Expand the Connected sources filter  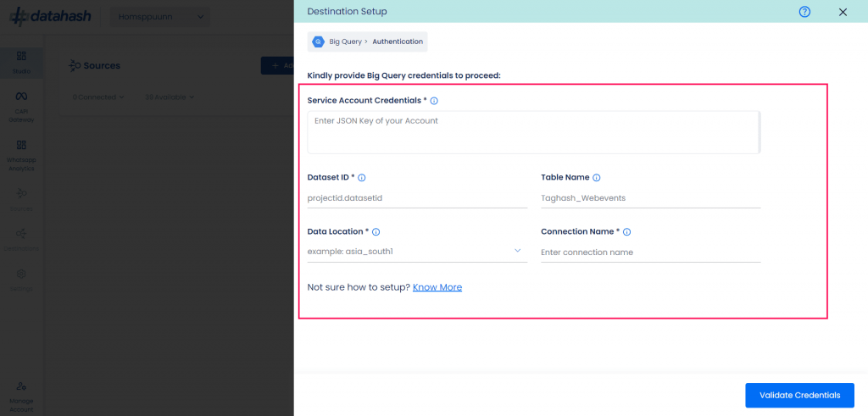click(99, 97)
